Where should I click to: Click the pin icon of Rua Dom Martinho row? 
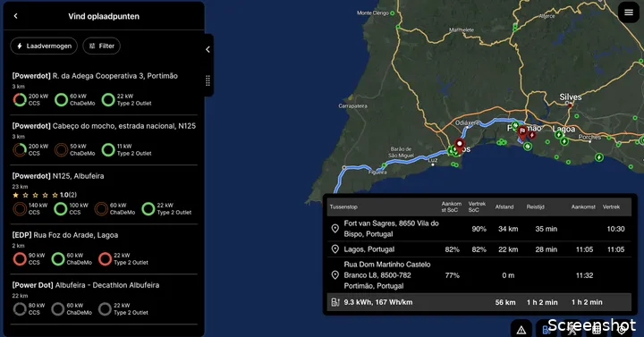click(x=335, y=275)
